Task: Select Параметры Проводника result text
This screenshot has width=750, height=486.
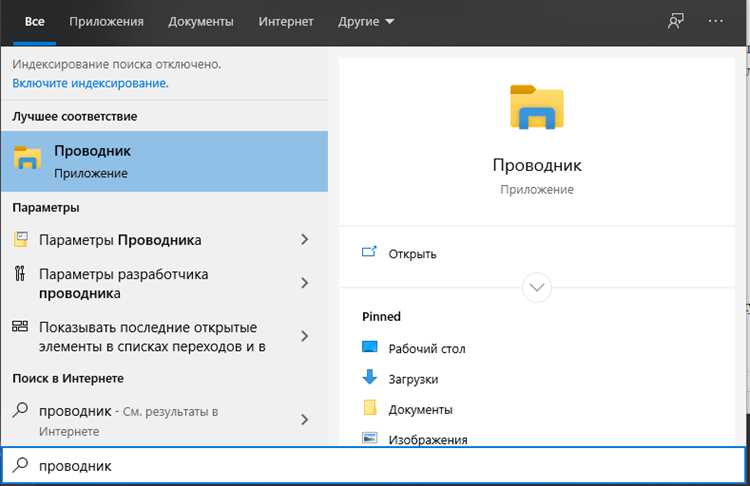Action: tap(120, 240)
